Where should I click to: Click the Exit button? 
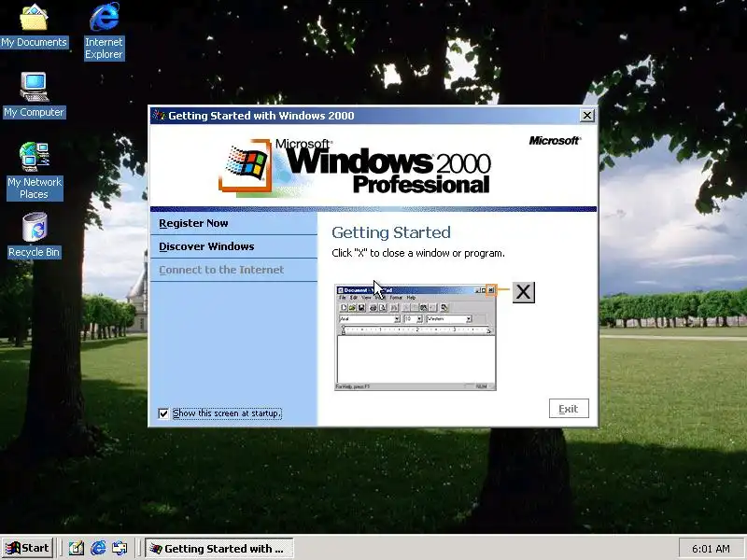coord(569,409)
